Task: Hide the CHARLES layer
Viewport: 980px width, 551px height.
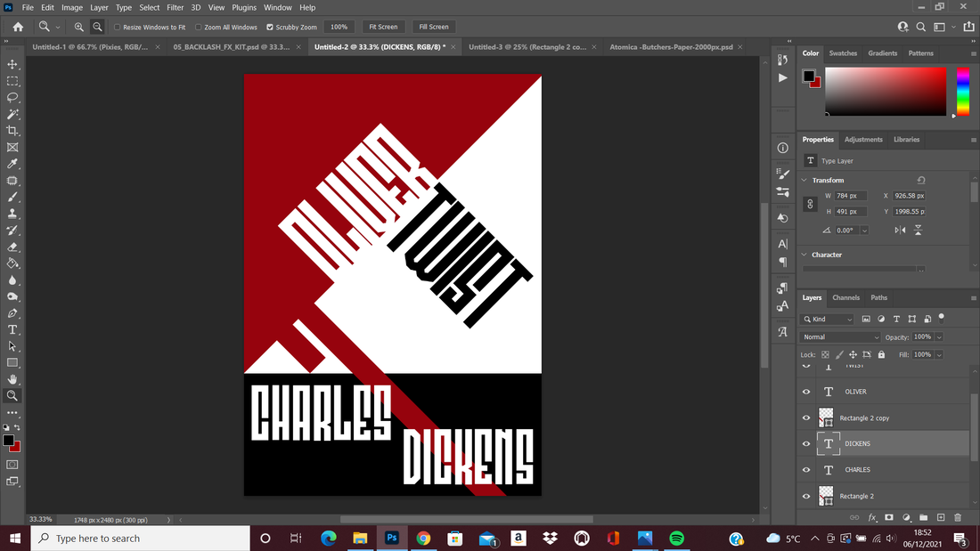Action: (x=806, y=470)
